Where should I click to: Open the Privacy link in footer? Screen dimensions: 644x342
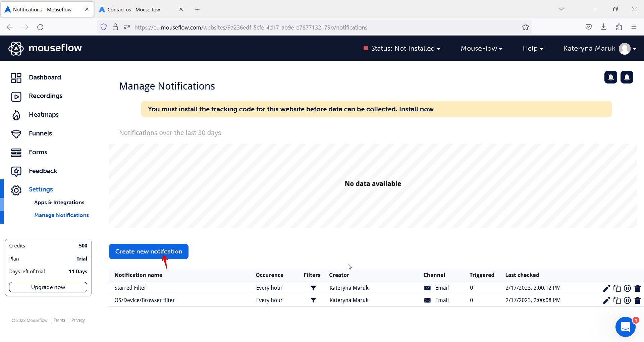coord(78,320)
